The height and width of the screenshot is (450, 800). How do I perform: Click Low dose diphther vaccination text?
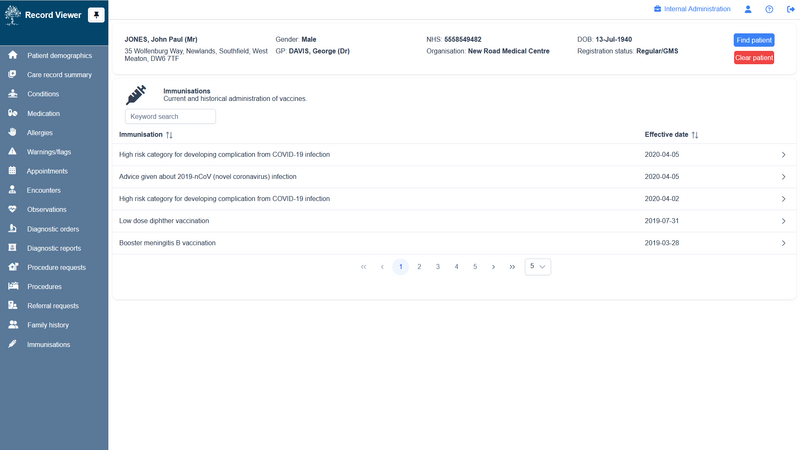coord(164,221)
